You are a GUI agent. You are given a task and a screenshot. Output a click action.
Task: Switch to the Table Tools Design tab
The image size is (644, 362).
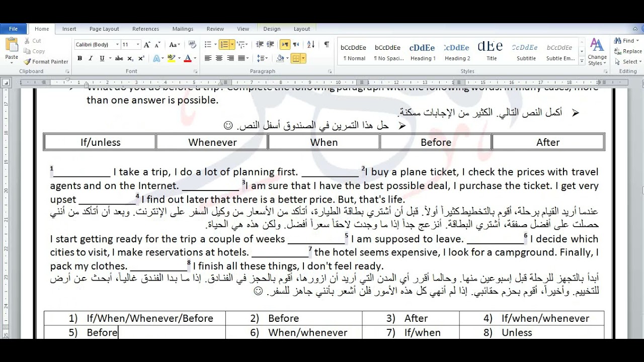(272, 29)
